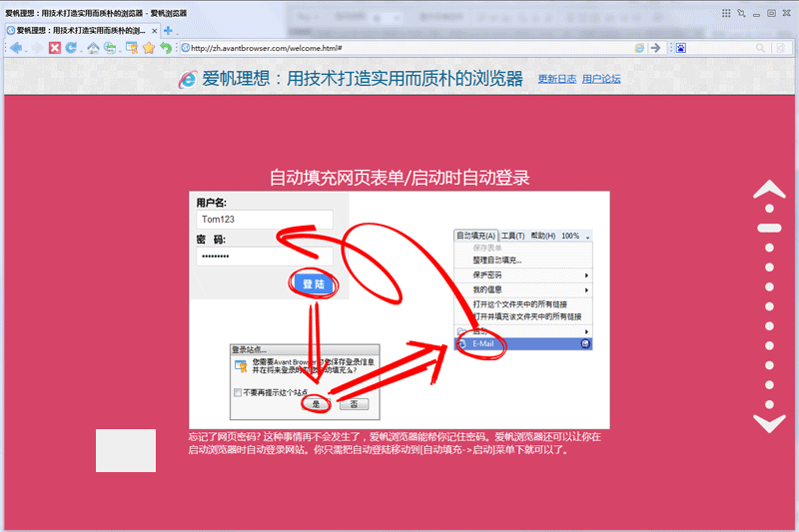Click the pin icon in title bar
Screen dimensions: 799x532
741,13
